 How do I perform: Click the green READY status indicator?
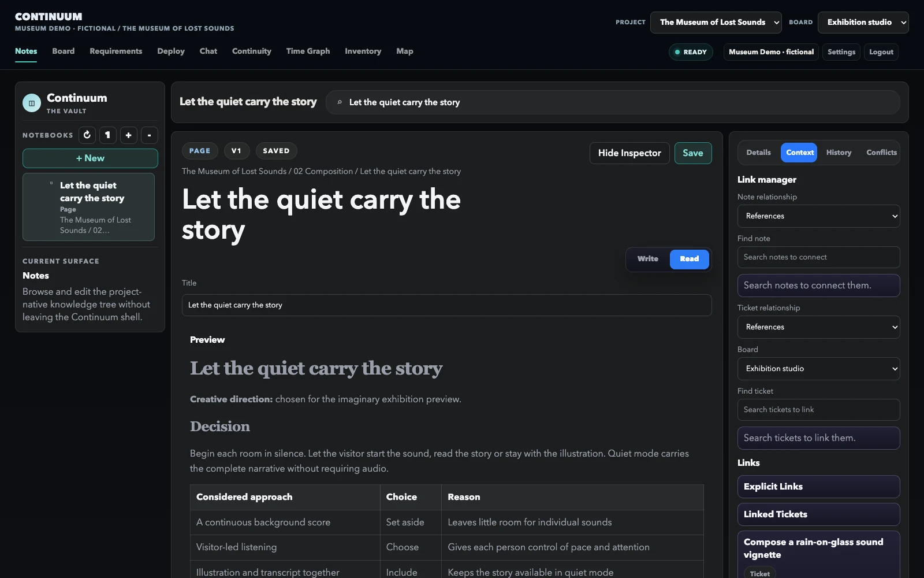691,52
